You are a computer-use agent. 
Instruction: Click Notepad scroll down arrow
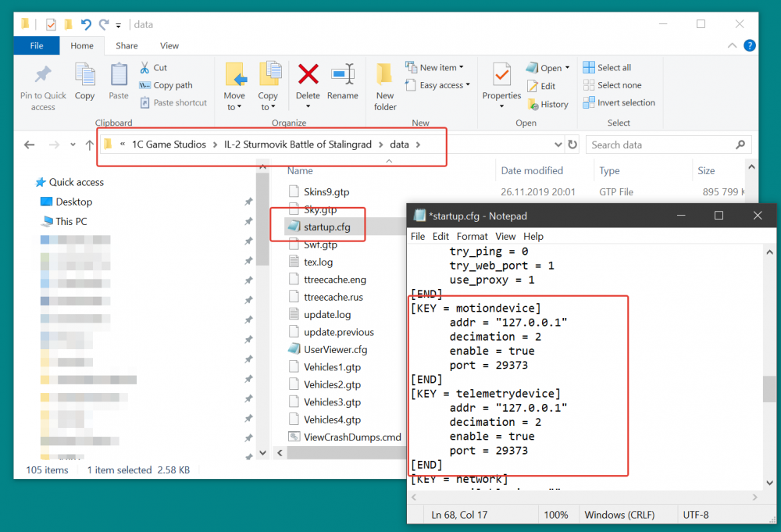click(769, 483)
